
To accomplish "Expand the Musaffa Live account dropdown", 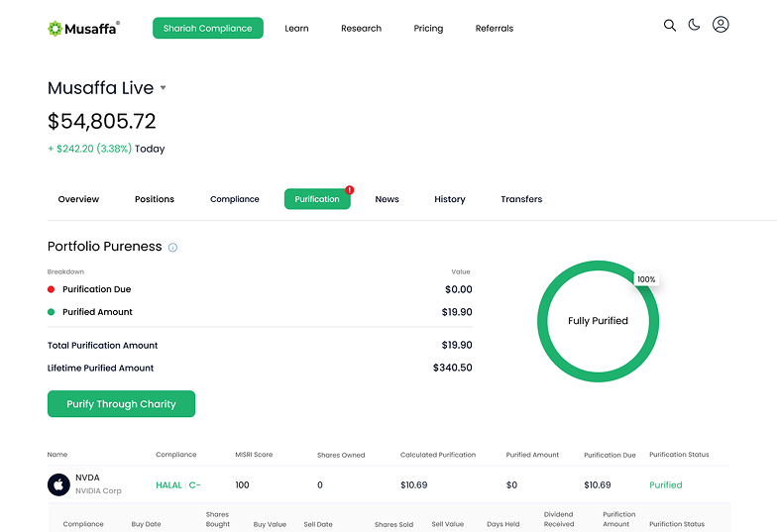I will point(163,88).
